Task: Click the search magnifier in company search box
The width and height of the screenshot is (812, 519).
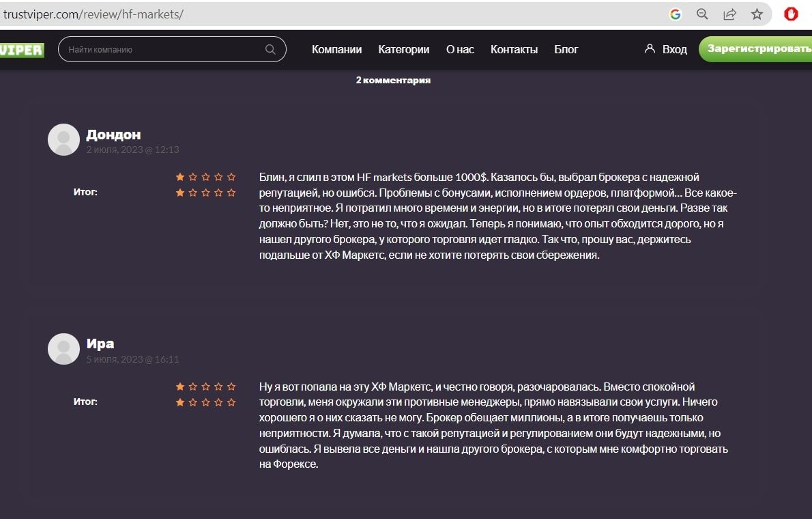Action: tap(270, 49)
